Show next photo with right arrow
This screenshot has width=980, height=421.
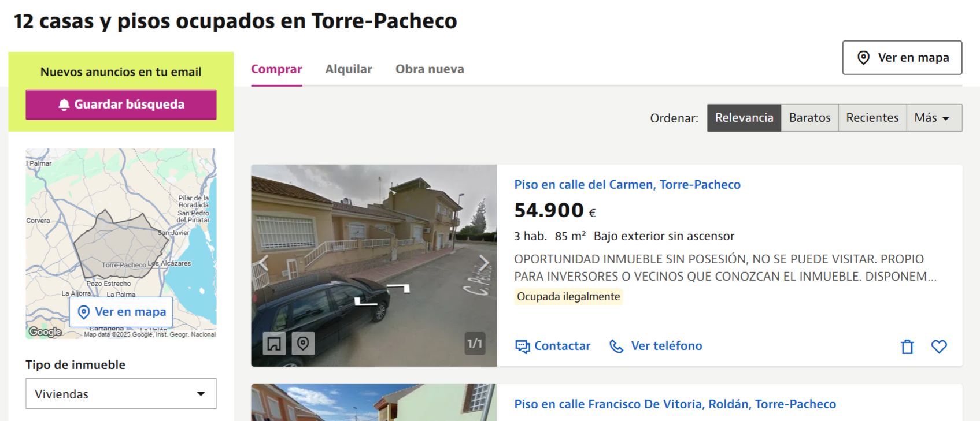click(483, 263)
